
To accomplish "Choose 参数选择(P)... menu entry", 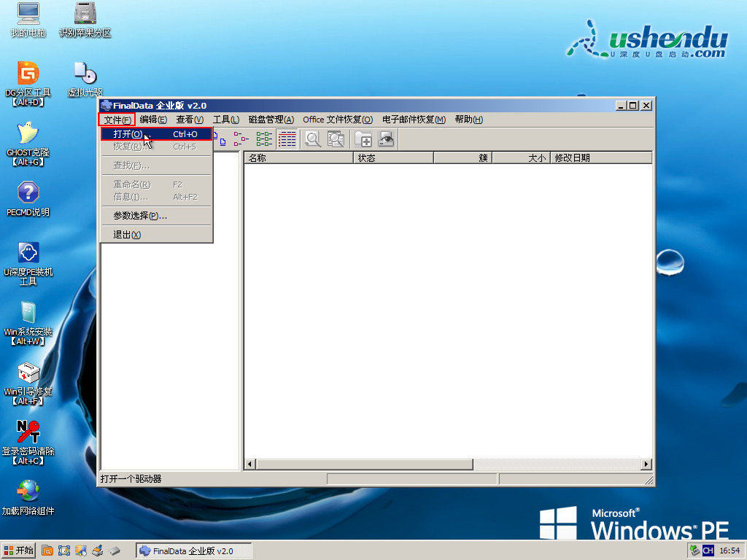I will point(156,216).
